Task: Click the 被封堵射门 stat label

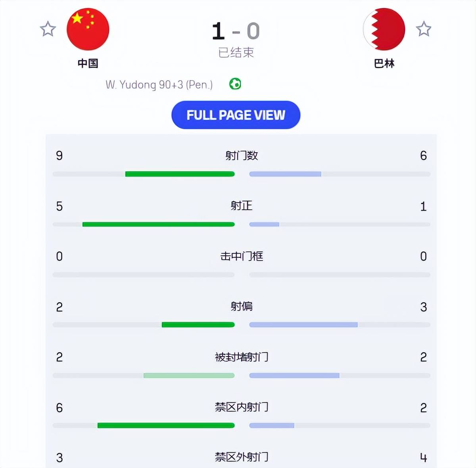Action: tap(242, 357)
